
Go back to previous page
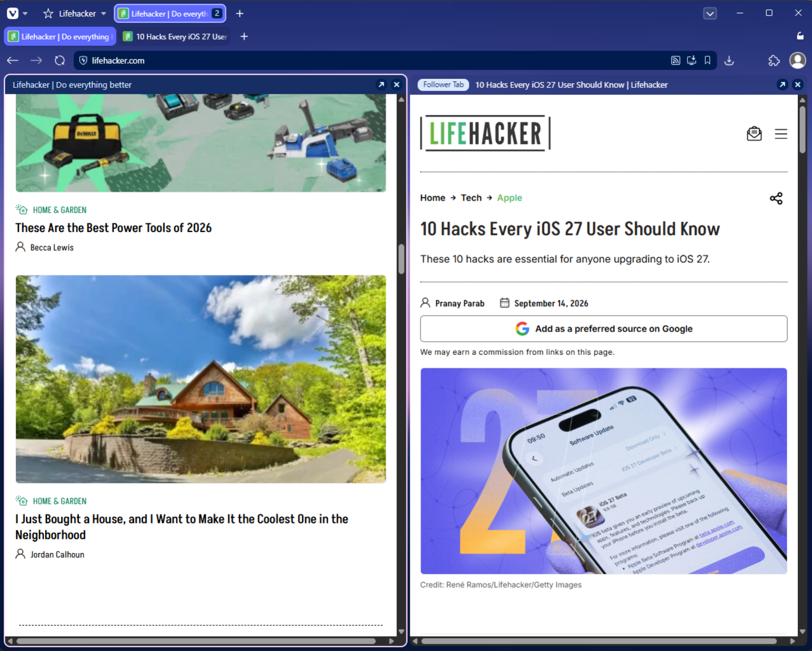[x=13, y=61]
